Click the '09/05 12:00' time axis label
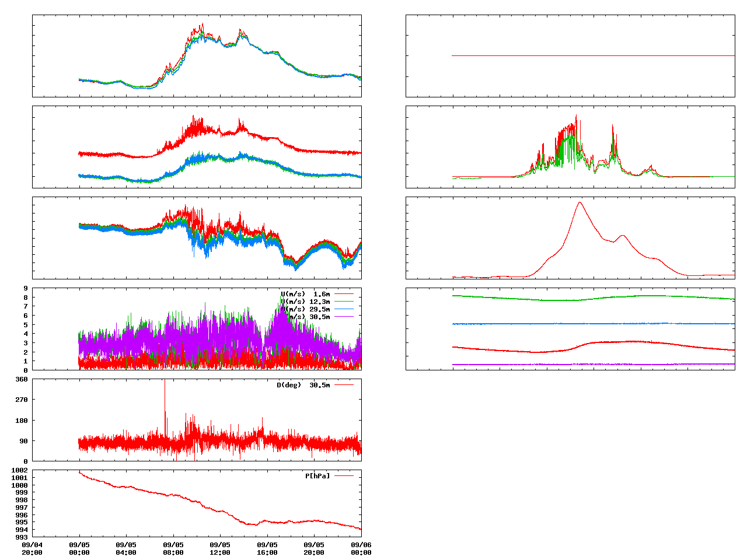Image resolution: width=747 pixels, height=560 pixels. pyautogui.click(x=220, y=548)
